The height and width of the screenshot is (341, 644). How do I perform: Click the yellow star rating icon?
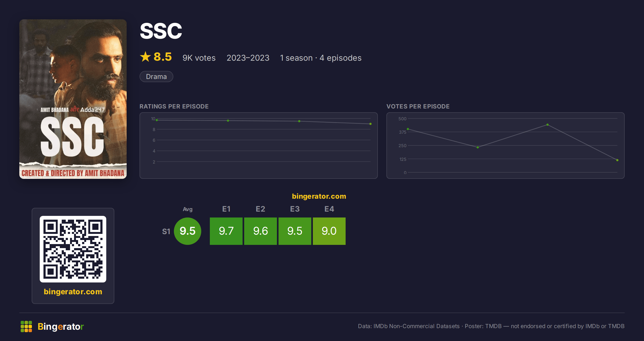point(145,57)
